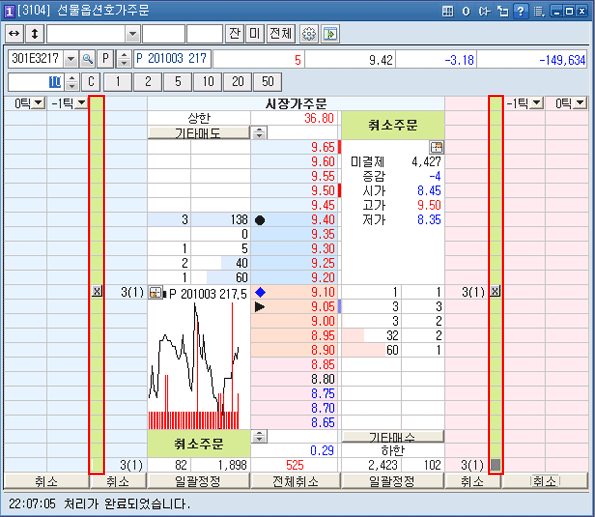Screen dimensions: 595x517
Task: Toggle the P button next to search
Action: coord(105,59)
